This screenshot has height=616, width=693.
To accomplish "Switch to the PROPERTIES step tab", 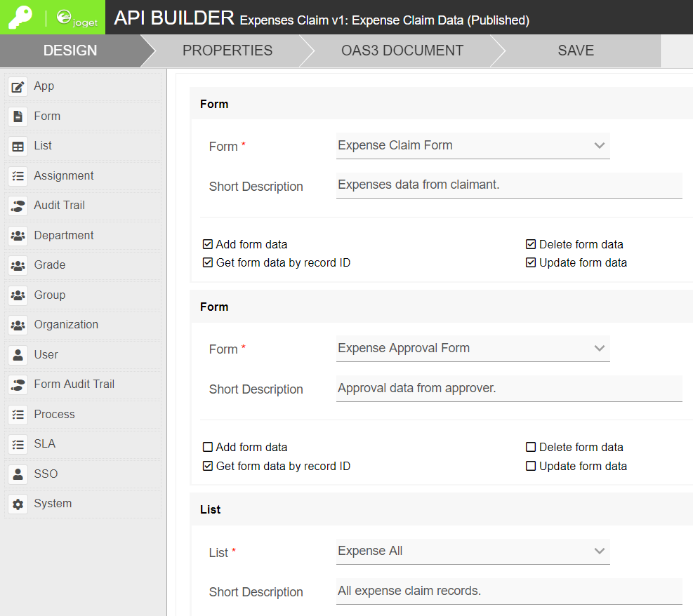I will [x=227, y=51].
